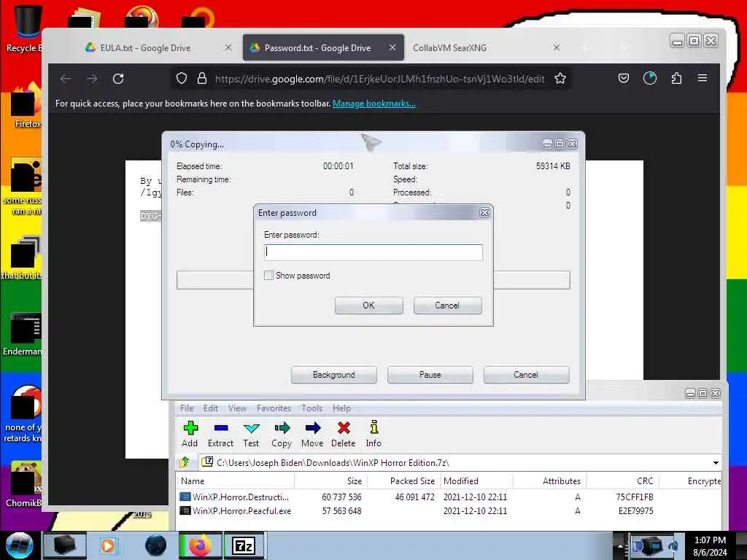Click the Extract icon in 7-Zip

(221, 427)
